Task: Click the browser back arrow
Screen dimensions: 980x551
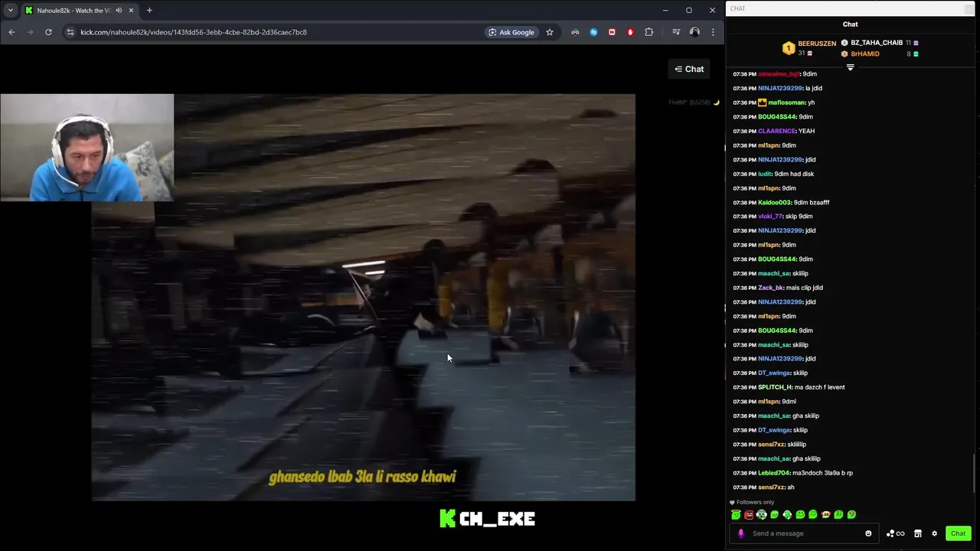Action: pos(11,32)
